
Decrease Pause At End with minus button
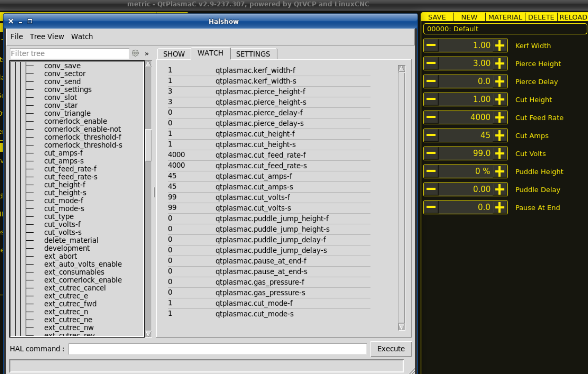pyautogui.click(x=431, y=207)
